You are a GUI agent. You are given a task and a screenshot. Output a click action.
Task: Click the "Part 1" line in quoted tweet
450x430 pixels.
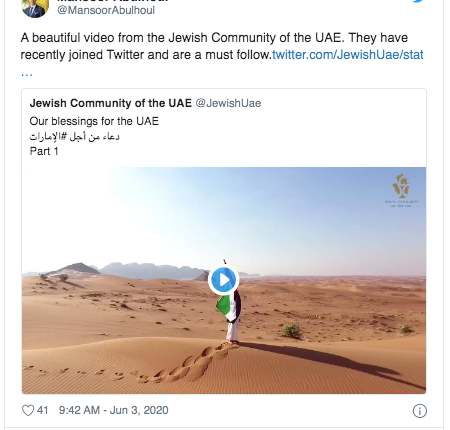point(44,151)
